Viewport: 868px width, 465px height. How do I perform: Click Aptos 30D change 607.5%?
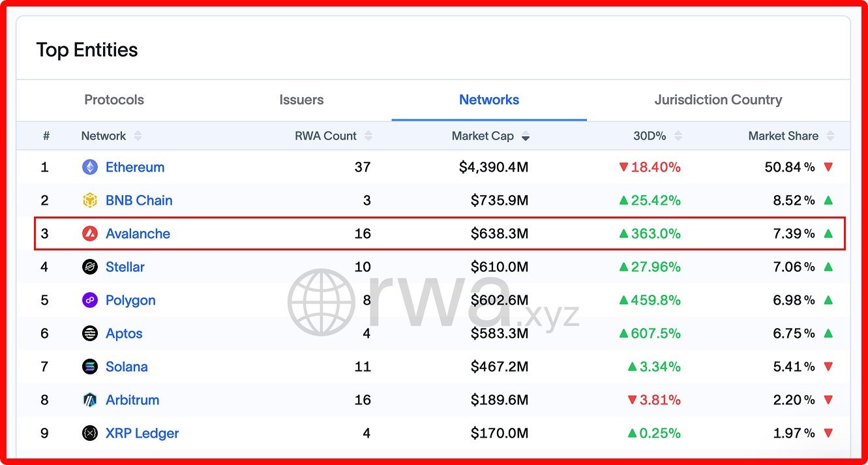point(655,333)
